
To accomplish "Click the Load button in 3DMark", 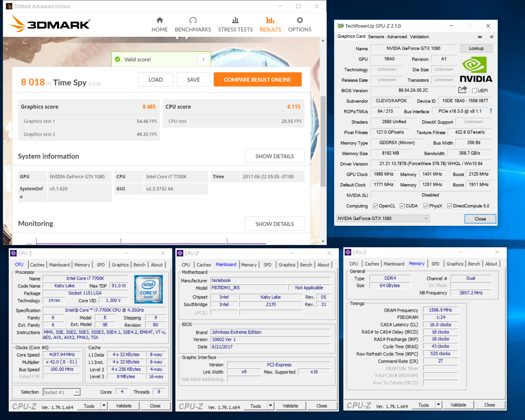I will pos(156,80).
